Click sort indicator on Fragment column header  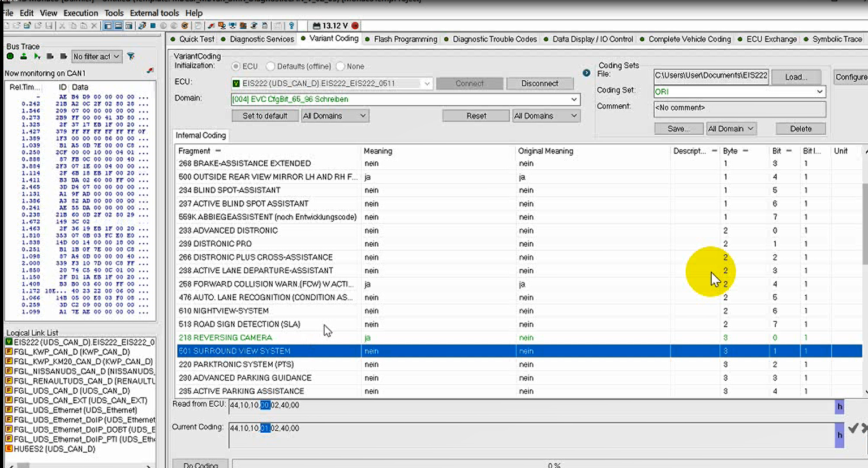coord(218,151)
